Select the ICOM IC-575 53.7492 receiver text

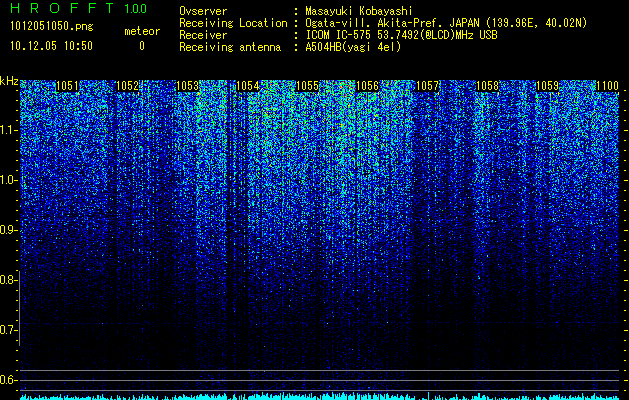[x=401, y=35]
